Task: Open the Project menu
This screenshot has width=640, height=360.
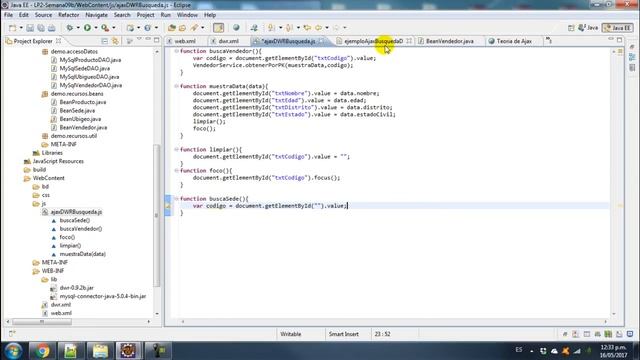Action: 145,15
